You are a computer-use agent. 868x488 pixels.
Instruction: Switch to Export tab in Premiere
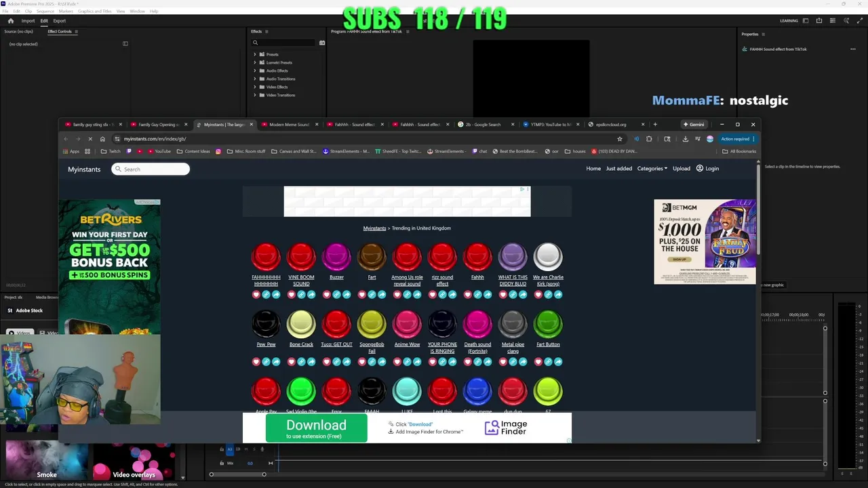pyautogui.click(x=60, y=21)
